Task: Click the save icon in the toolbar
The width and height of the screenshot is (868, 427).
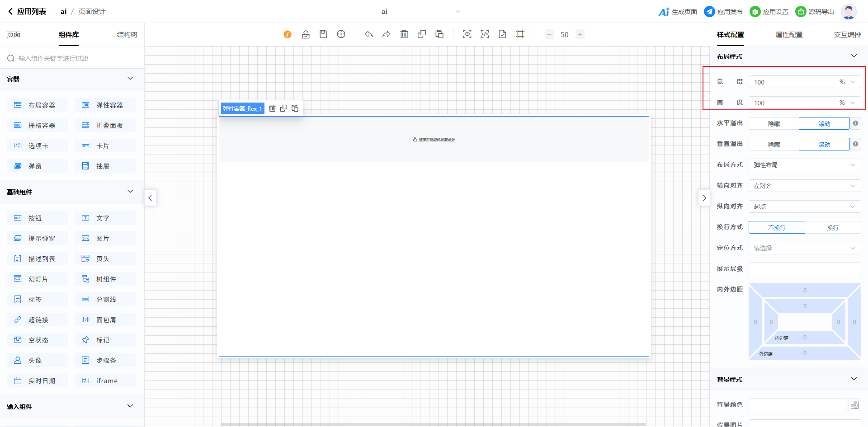Action: [323, 34]
